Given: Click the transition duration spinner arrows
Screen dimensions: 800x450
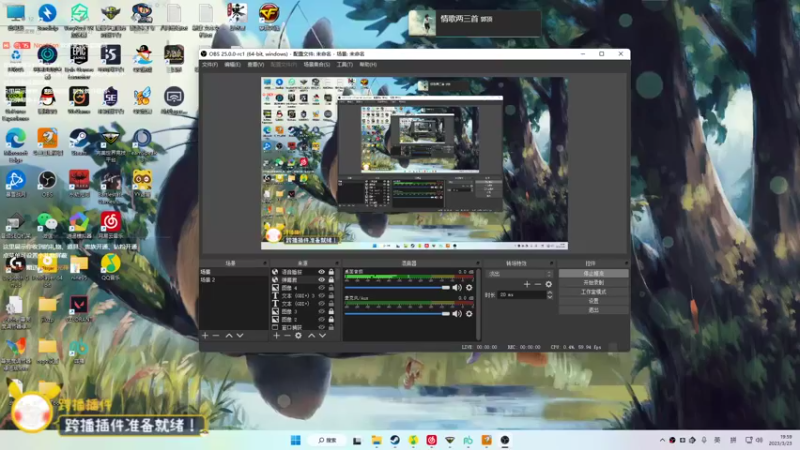Looking at the screenshot, I should pyautogui.click(x=549, y=295).
